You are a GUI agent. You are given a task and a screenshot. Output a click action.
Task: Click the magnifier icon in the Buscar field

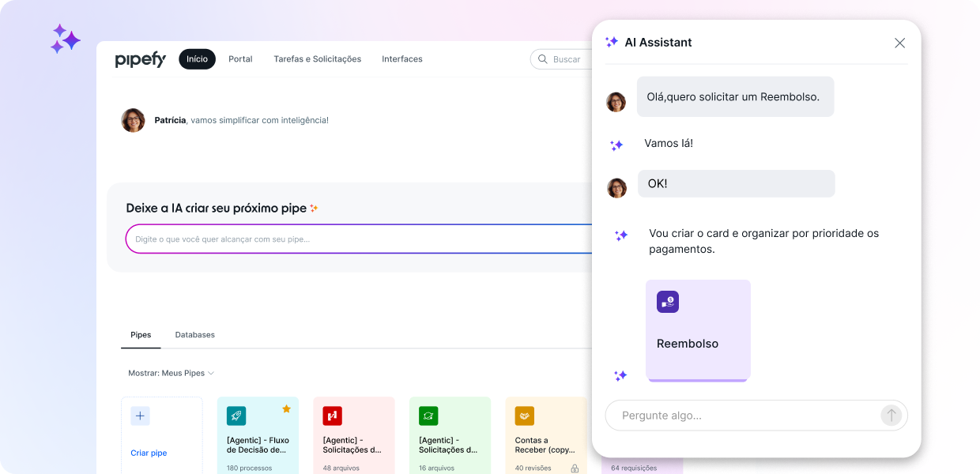(543, 59)
